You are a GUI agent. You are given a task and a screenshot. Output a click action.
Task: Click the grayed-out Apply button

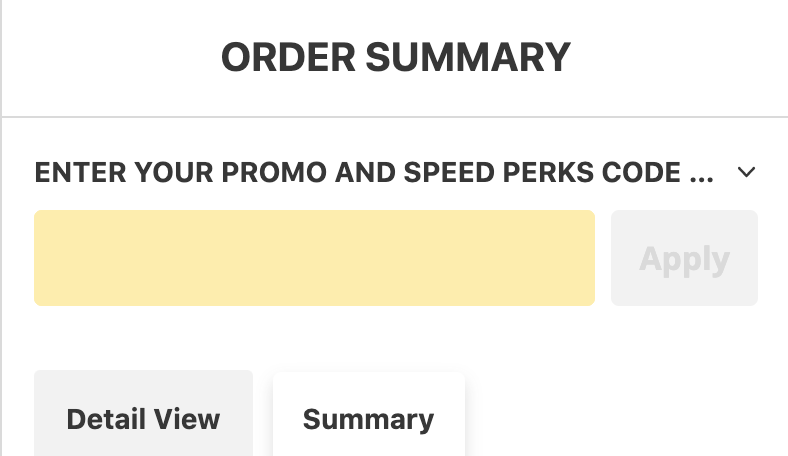684,258
